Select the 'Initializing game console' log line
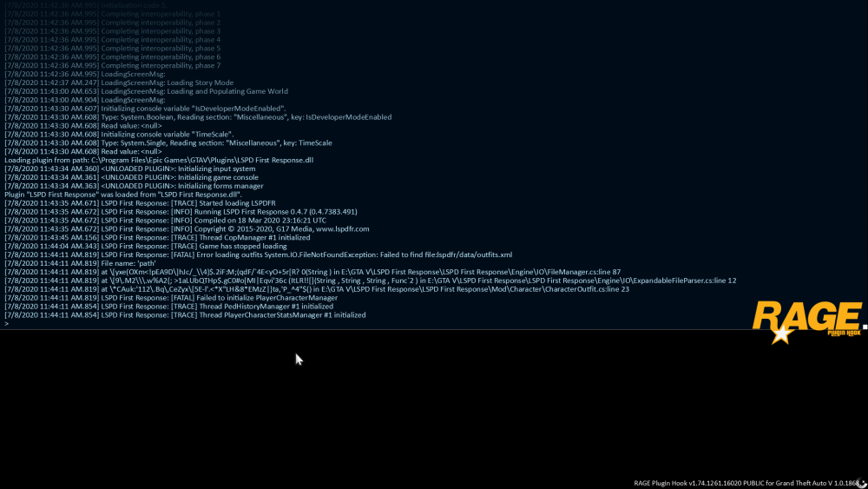 [x=132, y=177]
